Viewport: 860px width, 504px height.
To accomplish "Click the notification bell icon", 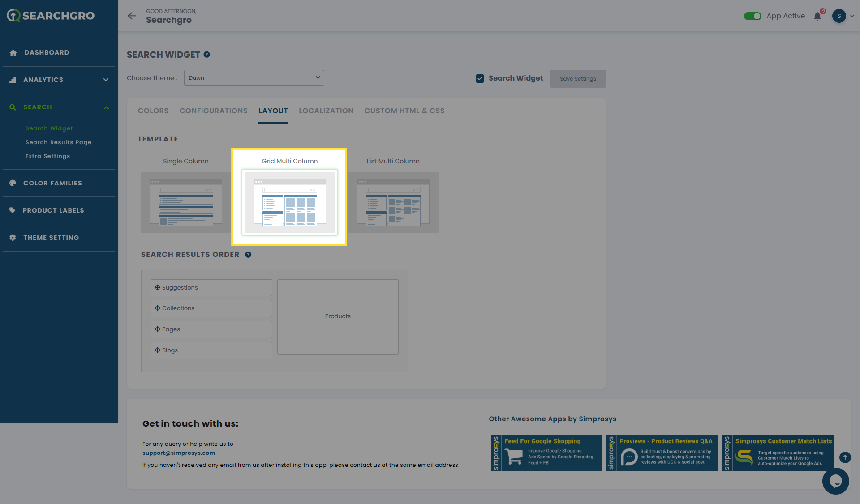I will 817,17.
